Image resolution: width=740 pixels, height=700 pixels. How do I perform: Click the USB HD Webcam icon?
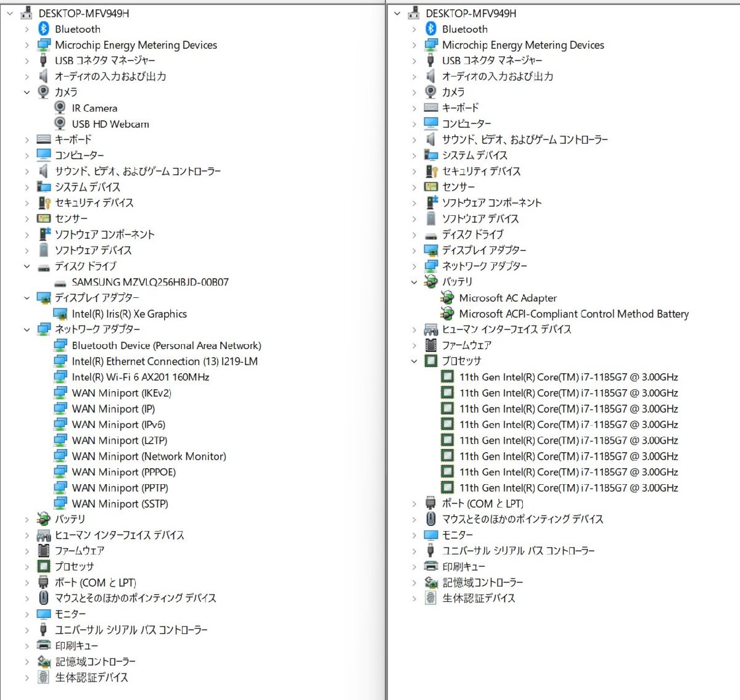click(60, 123)
